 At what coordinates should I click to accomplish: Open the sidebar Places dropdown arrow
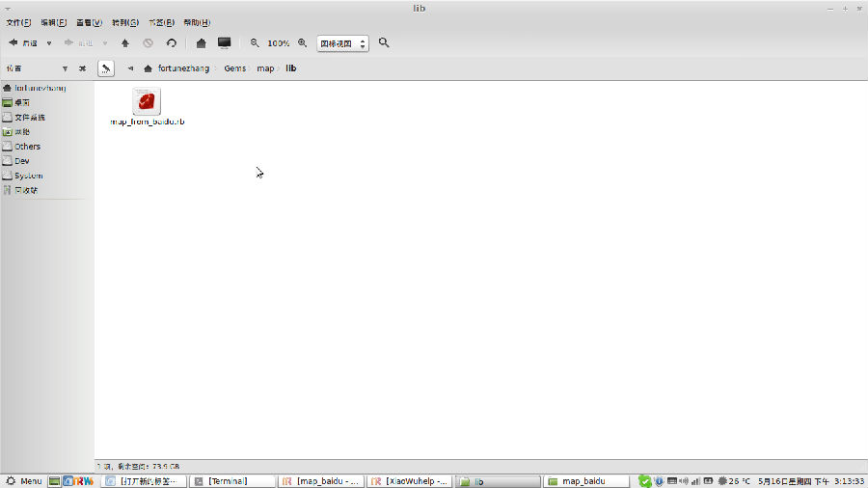pyautogui.click(x=65, y=68)
